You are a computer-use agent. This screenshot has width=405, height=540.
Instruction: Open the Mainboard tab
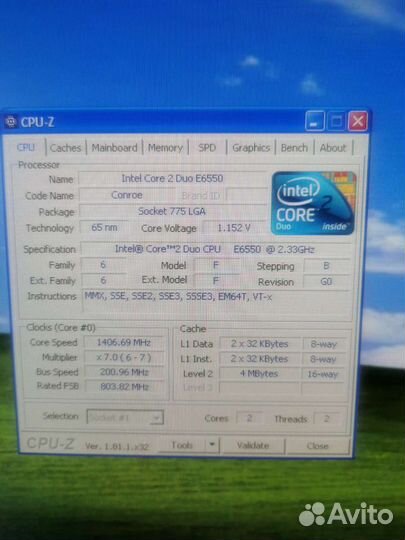point(114,148)
